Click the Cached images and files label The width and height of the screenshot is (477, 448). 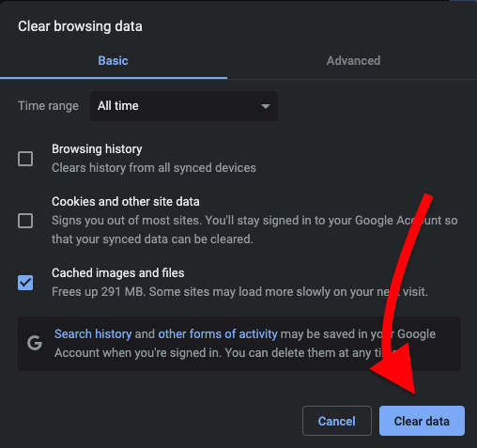(x=118, y=273)
